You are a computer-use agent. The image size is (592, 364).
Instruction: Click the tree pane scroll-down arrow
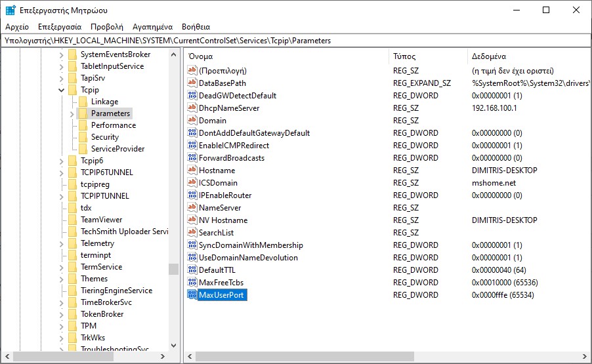click(x=174, y=345)
